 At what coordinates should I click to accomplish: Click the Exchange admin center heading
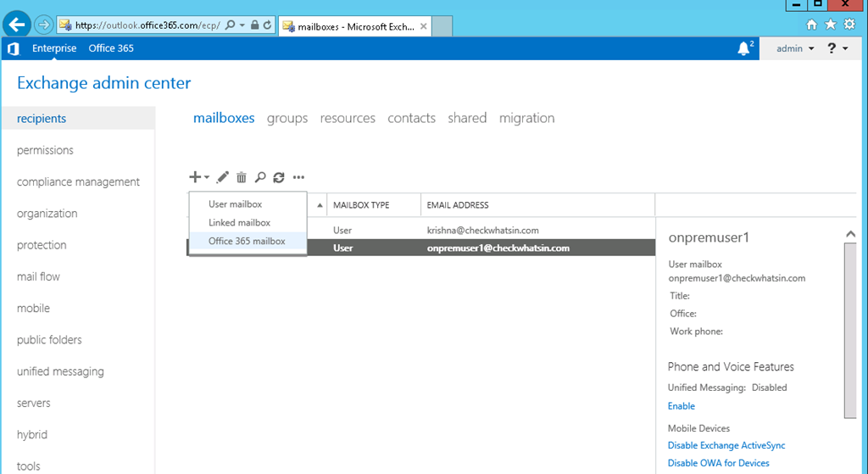[x=103, y=83]
